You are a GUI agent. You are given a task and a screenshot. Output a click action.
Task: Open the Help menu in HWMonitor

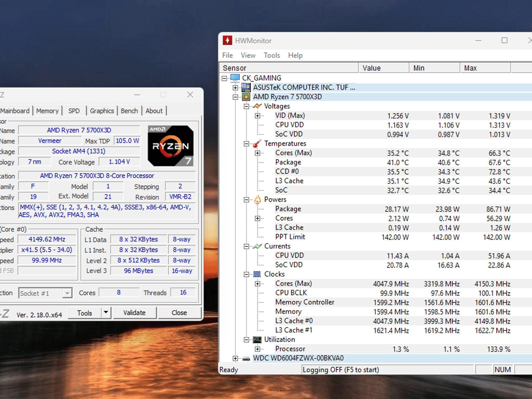pos(295,55)
